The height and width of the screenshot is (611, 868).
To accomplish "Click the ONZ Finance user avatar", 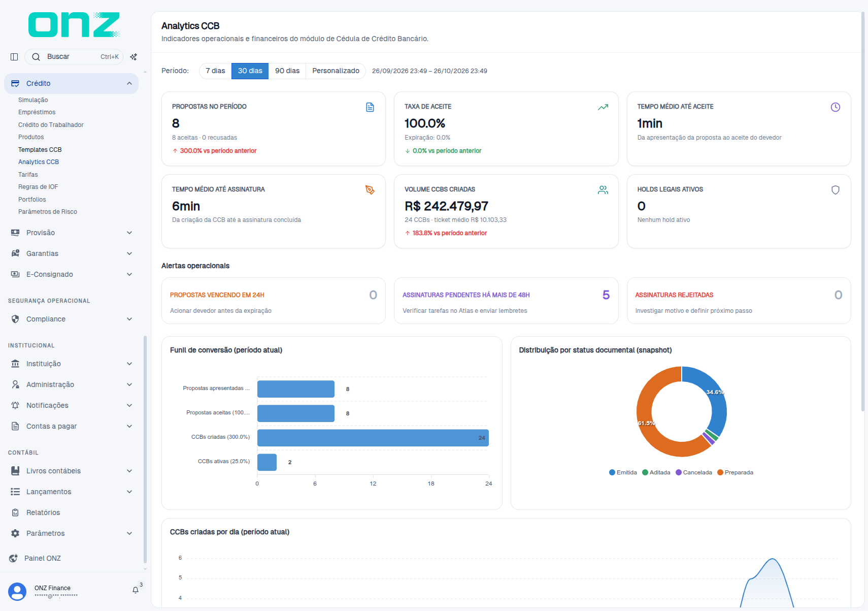I will click(17, 592).
